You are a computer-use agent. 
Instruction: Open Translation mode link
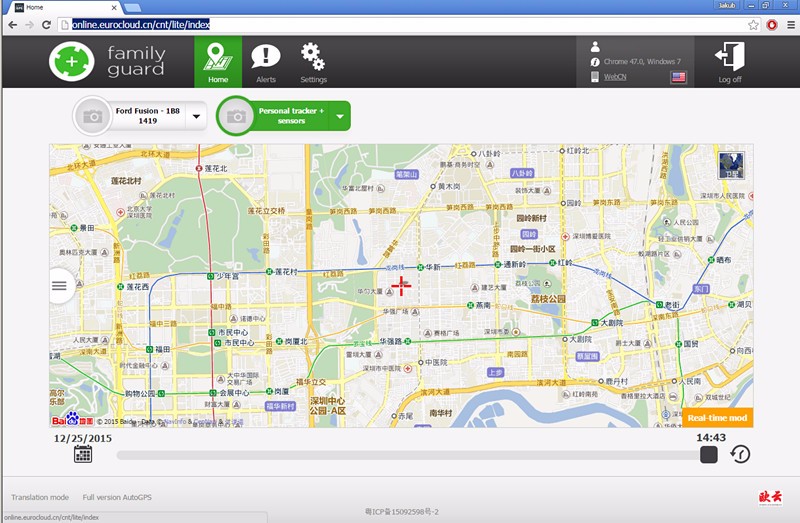[x=40, y=497]
